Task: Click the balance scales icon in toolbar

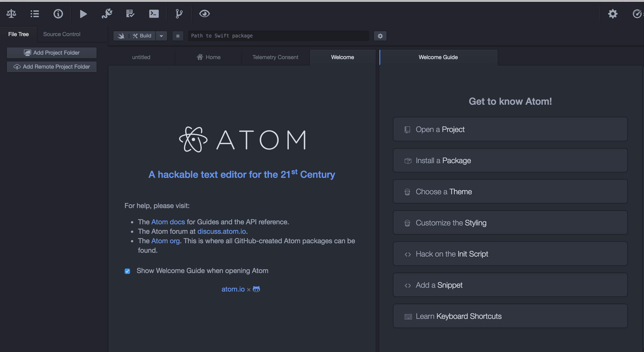Action: pos(11,14)
